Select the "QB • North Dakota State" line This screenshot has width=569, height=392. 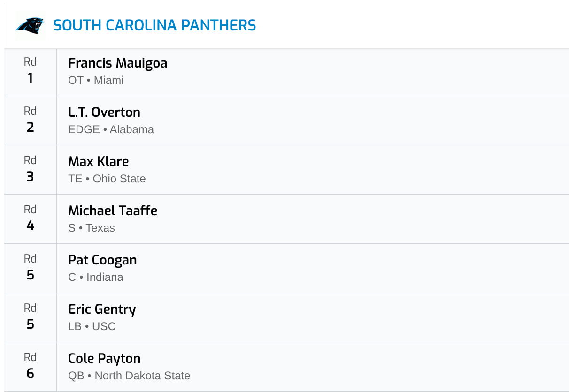(x=129, y=376)
